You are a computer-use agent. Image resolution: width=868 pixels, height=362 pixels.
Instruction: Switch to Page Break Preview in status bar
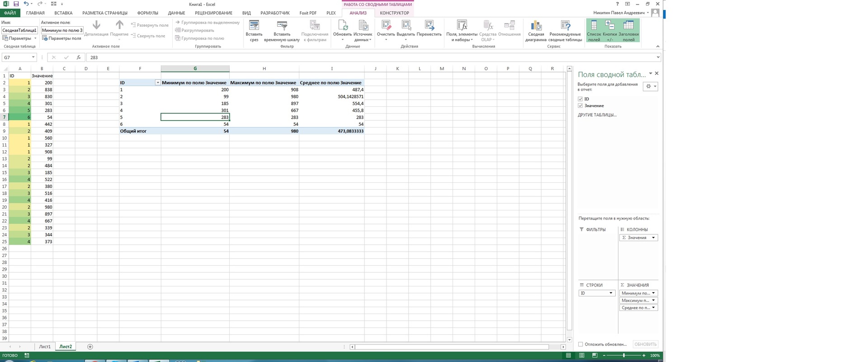tap(595, 356)
